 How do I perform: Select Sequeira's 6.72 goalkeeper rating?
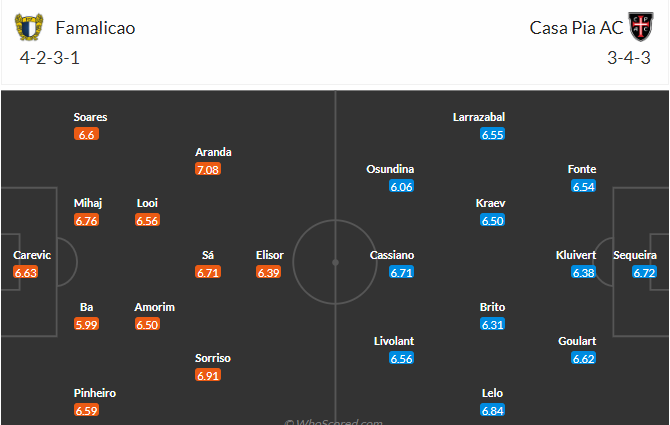[x=644, y=273]
